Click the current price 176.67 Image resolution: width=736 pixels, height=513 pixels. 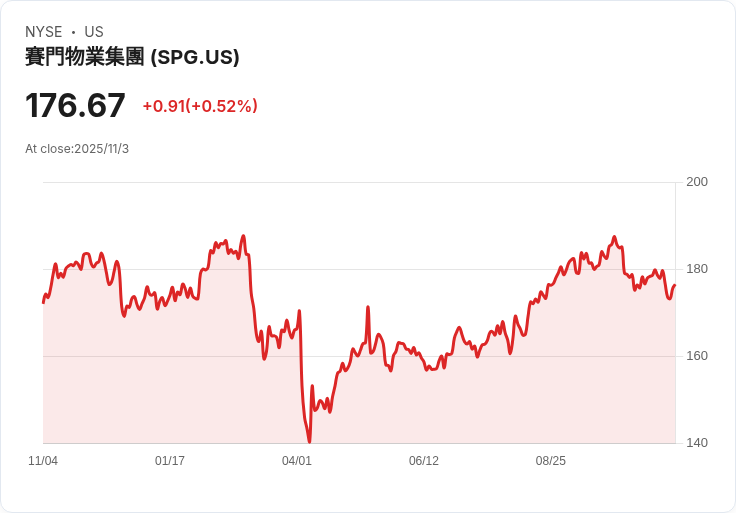click(x=75, y=106)
